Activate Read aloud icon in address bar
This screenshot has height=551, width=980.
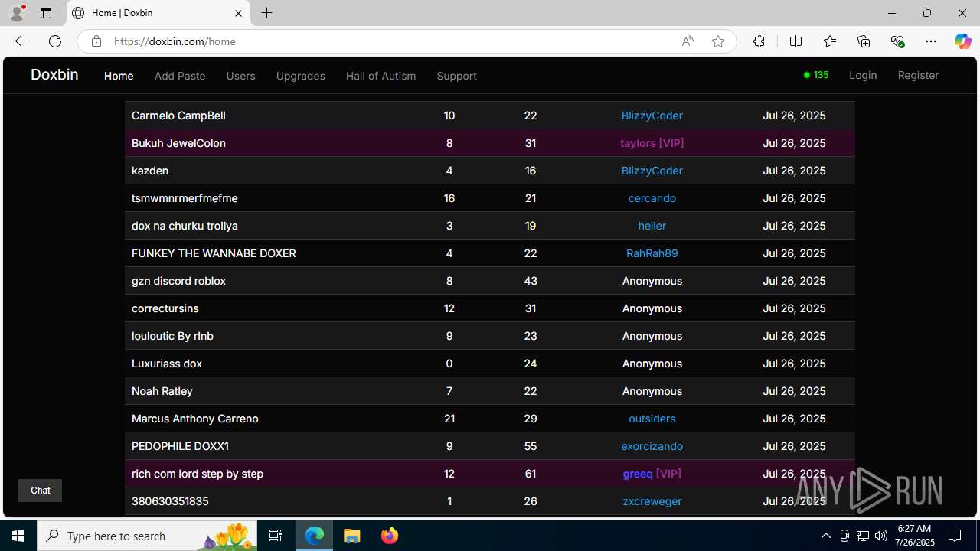point(688,41)
